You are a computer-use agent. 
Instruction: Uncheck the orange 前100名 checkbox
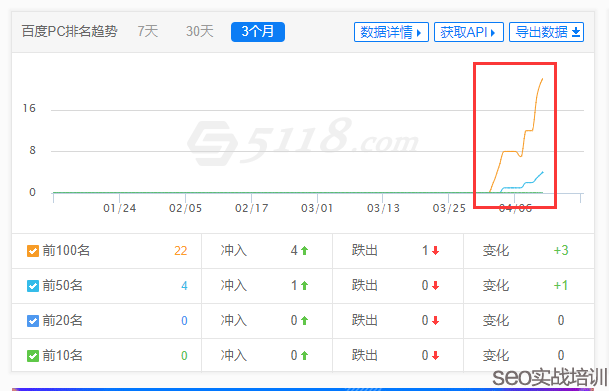(x=33, y=251)
